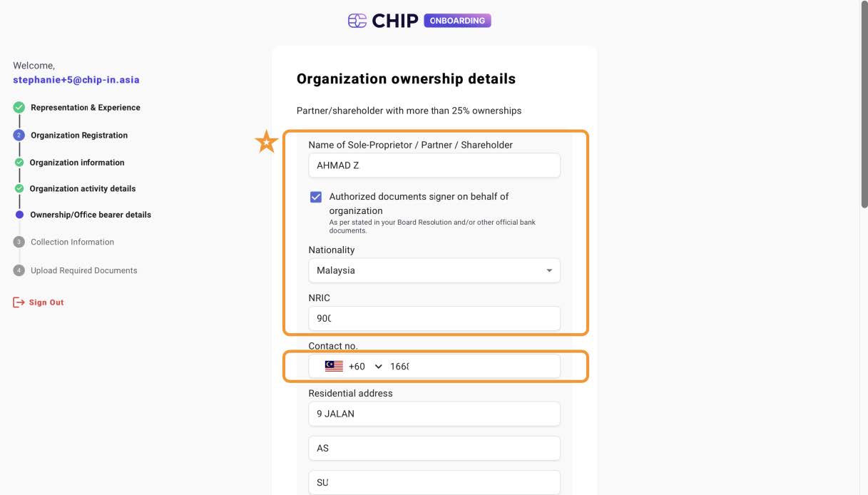
Task: Click the Sign Out door icon
Action: 19,302
